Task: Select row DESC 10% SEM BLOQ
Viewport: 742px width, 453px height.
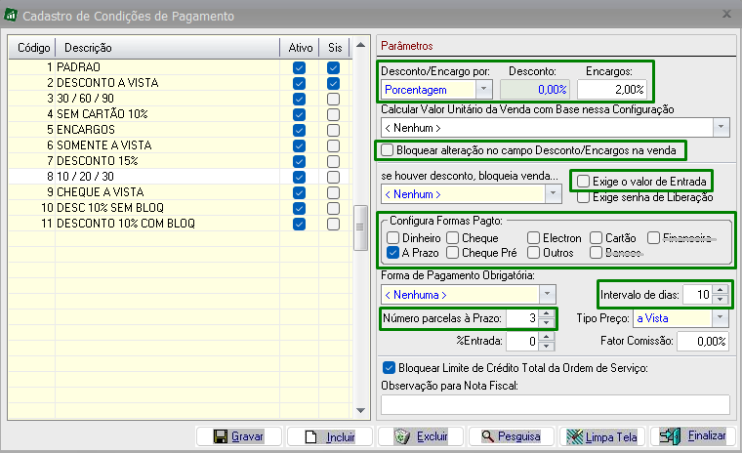Action: 180,208
